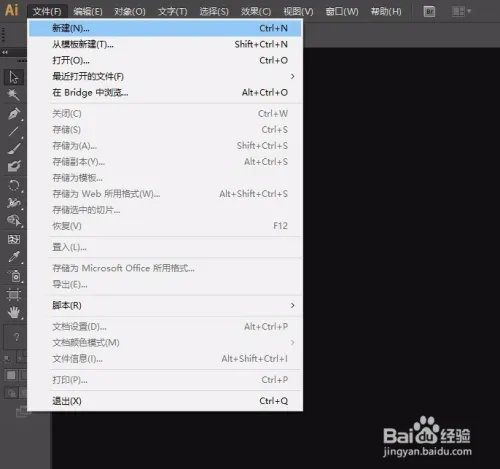Click 存储为 Microsoft Office 所用格式... entry

165,268
